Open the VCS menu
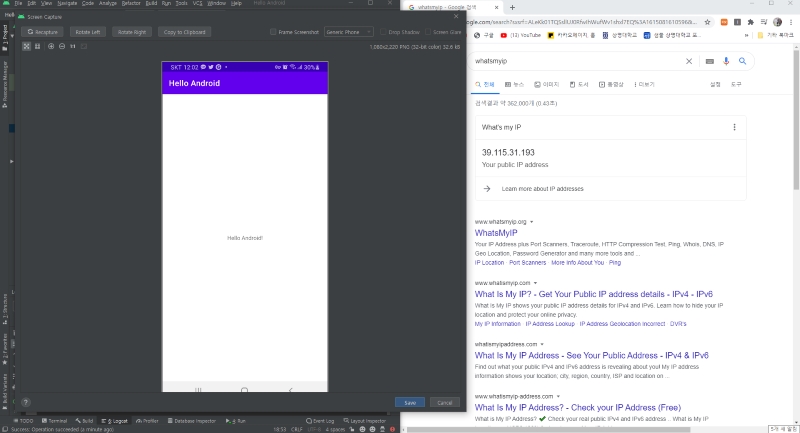800x433 pixels. (x=197, y=3)
